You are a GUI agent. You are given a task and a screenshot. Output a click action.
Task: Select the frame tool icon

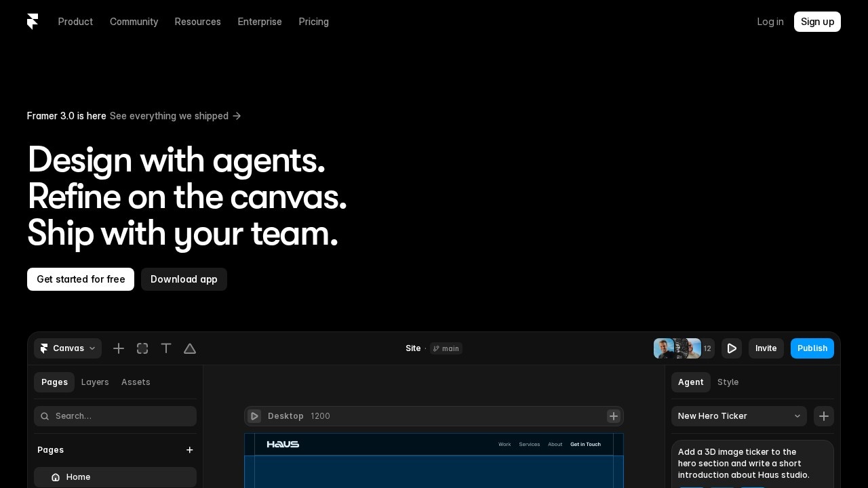(142, 348)
